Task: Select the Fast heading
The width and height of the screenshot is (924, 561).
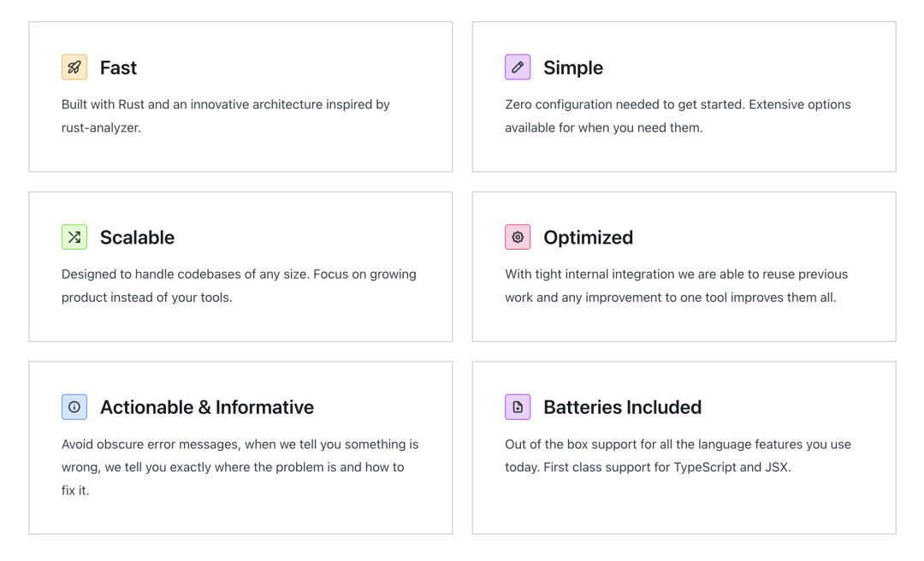Action: pyautogui.click(x=118, y=68)
